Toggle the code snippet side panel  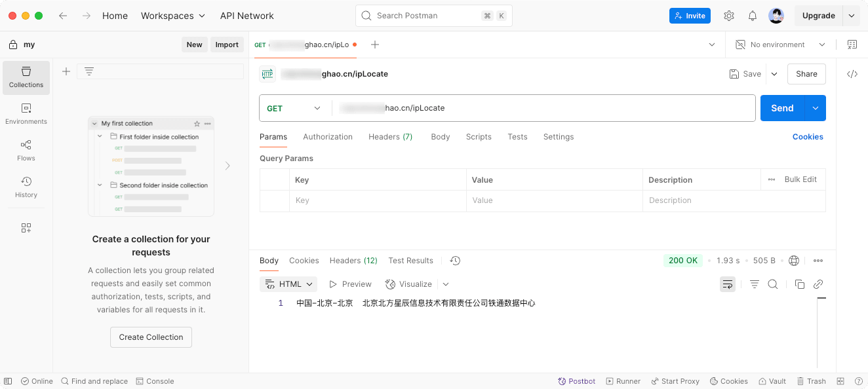click(x=852, y=74)
